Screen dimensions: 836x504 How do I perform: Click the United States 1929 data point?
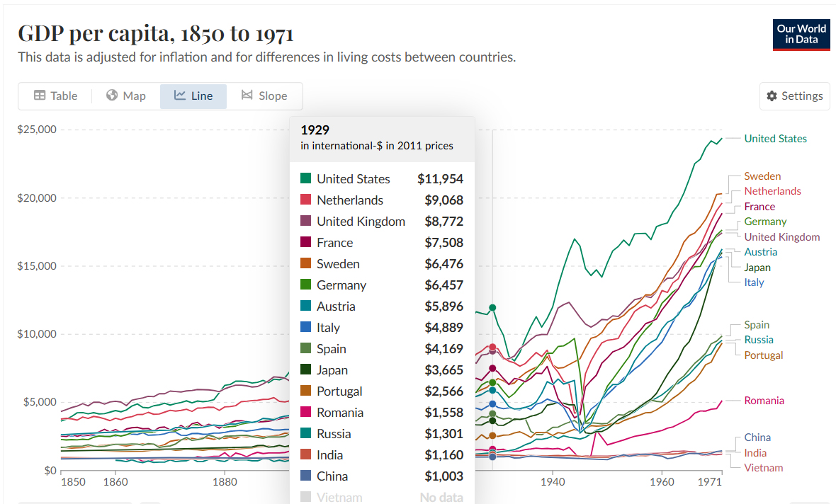point(492,308)
